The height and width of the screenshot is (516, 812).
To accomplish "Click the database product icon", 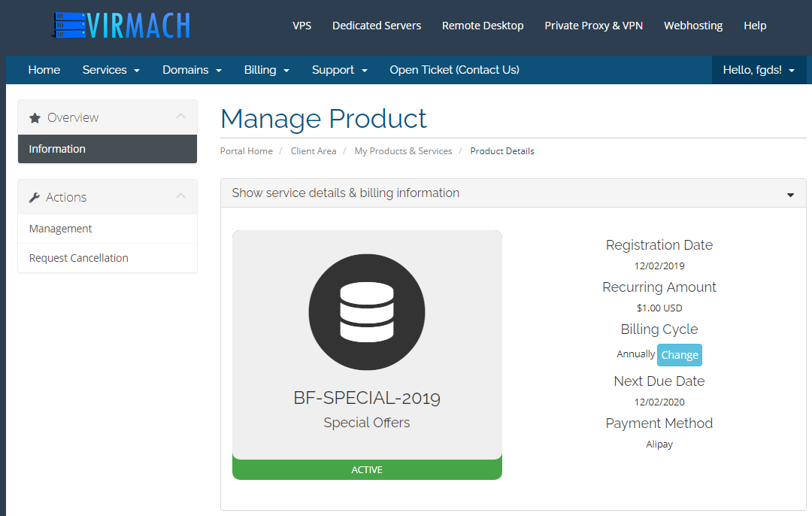I will 367,311.
